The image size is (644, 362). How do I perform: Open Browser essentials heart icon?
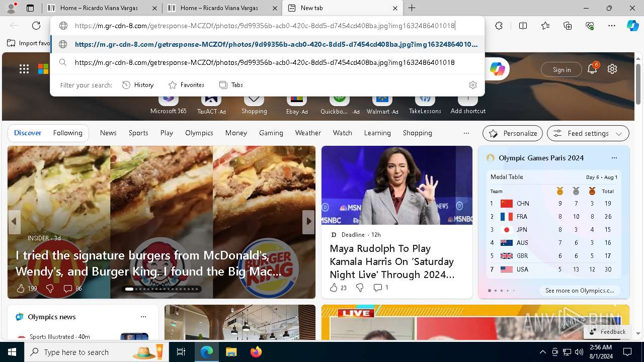click(x=590, y=26)
